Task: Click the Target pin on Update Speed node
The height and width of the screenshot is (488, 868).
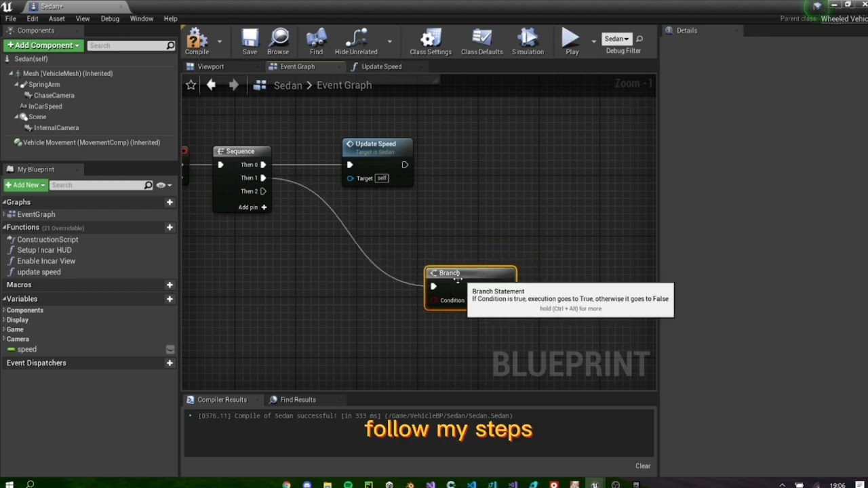Action: 350,178
